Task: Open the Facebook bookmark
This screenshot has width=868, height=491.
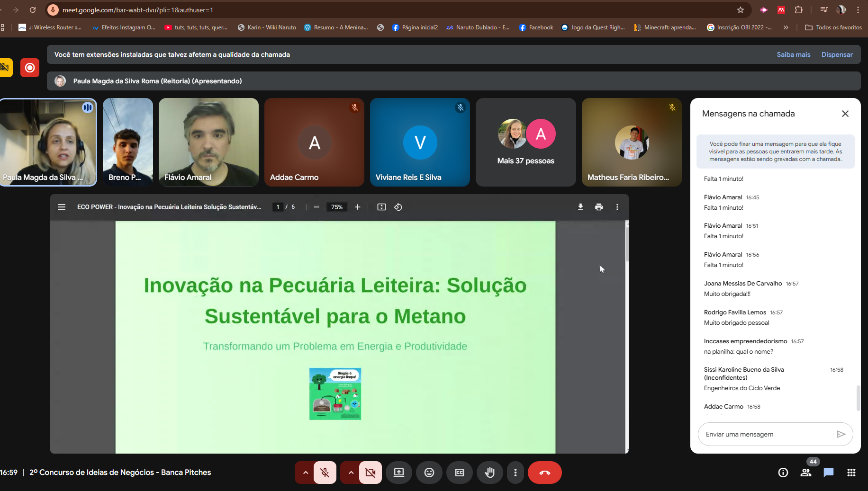Action: pyautogui.click(x=536, y=27)
